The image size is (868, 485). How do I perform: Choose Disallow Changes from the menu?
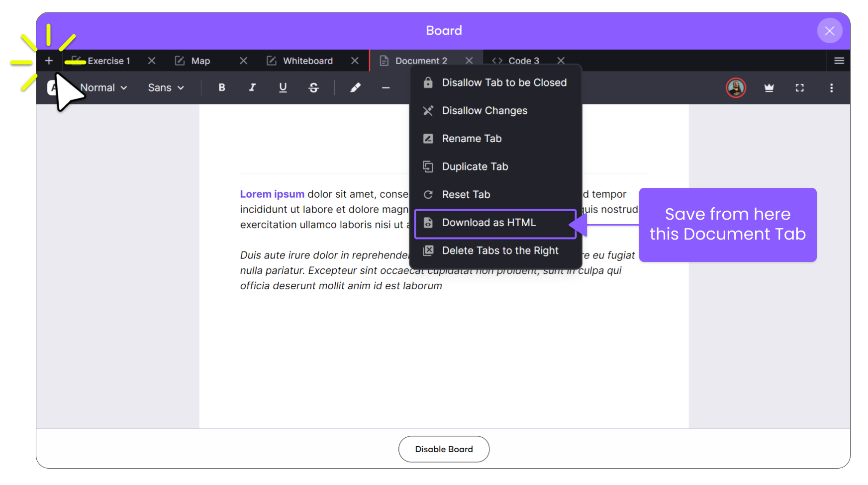[496, 110]
